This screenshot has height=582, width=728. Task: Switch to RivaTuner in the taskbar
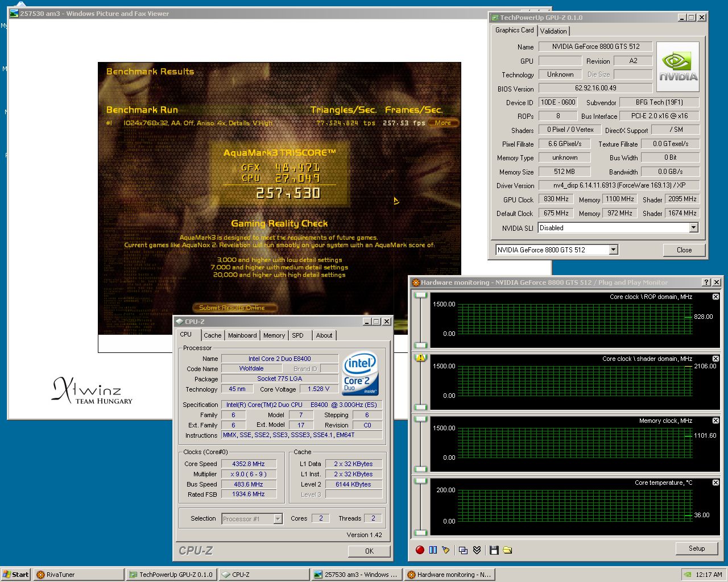click(78, 575)
